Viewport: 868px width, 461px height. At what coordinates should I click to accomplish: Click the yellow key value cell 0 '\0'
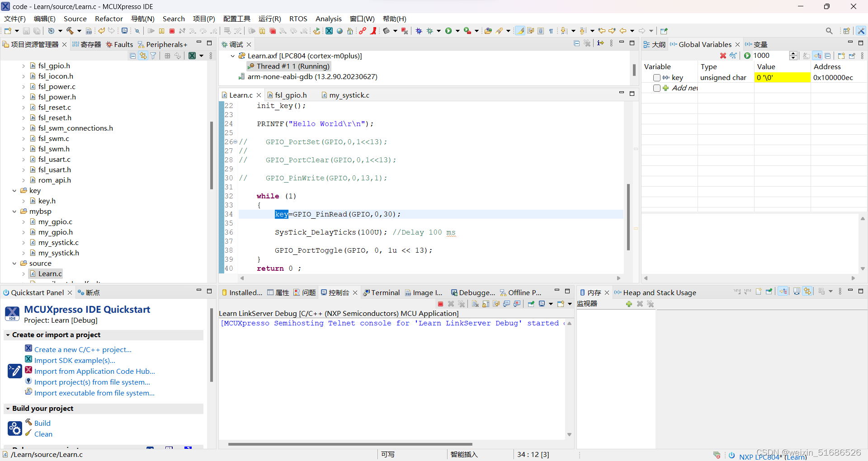782,77
